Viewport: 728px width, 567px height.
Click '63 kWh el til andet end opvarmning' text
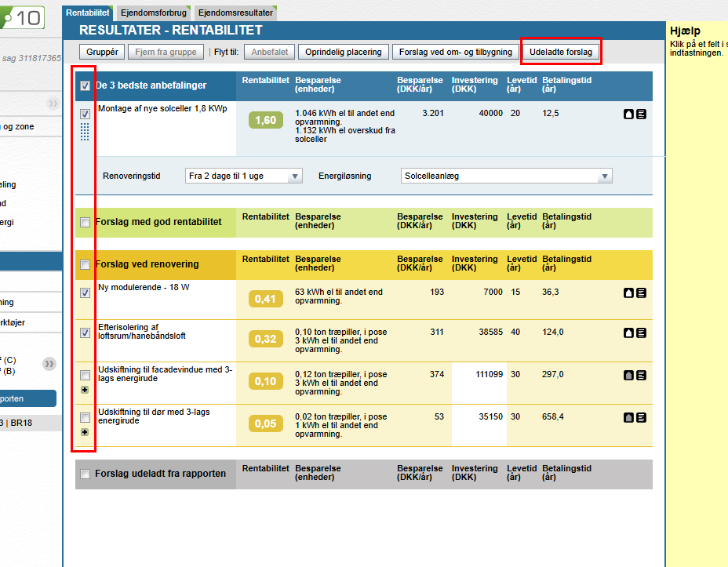pos(338,296)
